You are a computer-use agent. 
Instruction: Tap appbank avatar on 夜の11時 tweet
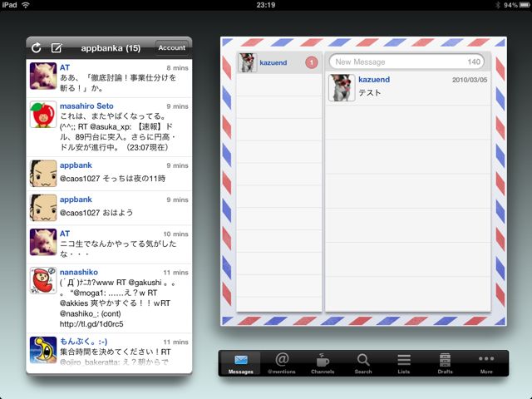pyautogui.click(x=43, y=174)
